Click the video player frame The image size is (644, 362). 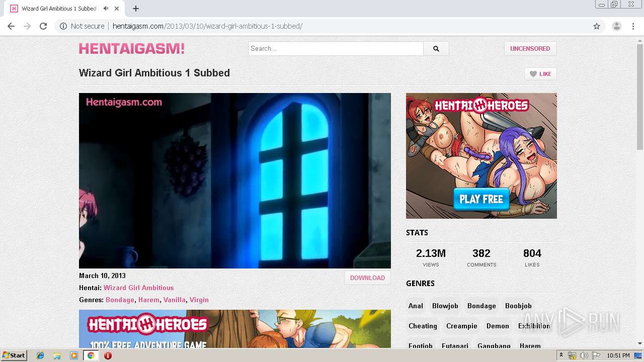[235, 180]
